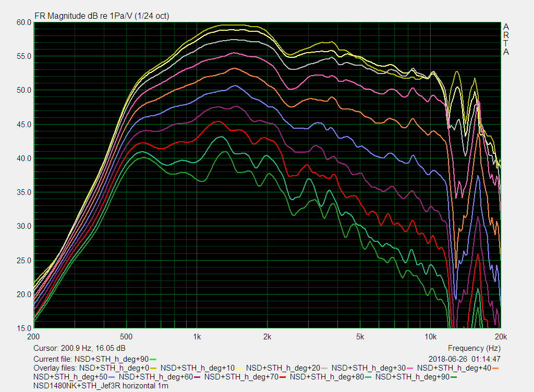This screenshot has width=534, height=392.
Task: Click the Cursor readout '200.9 Hz, 16.05 dB'
Action: 93,348
